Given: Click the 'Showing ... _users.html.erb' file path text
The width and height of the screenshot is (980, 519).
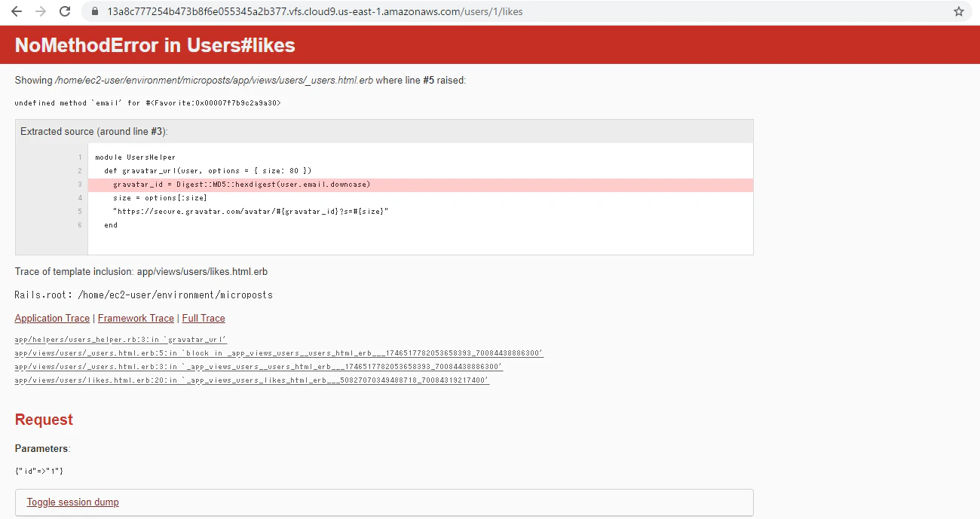Looking at the screenshot, I should click(x=214, y=80).
